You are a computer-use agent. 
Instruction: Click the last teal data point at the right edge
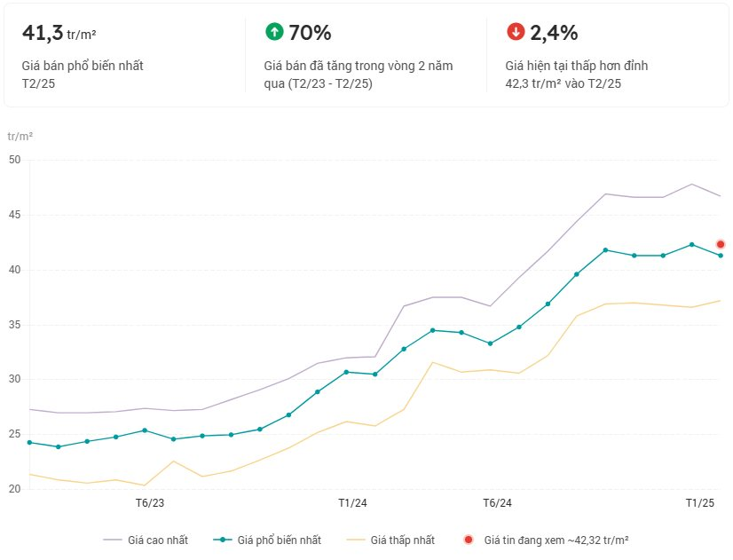(721, 256)
